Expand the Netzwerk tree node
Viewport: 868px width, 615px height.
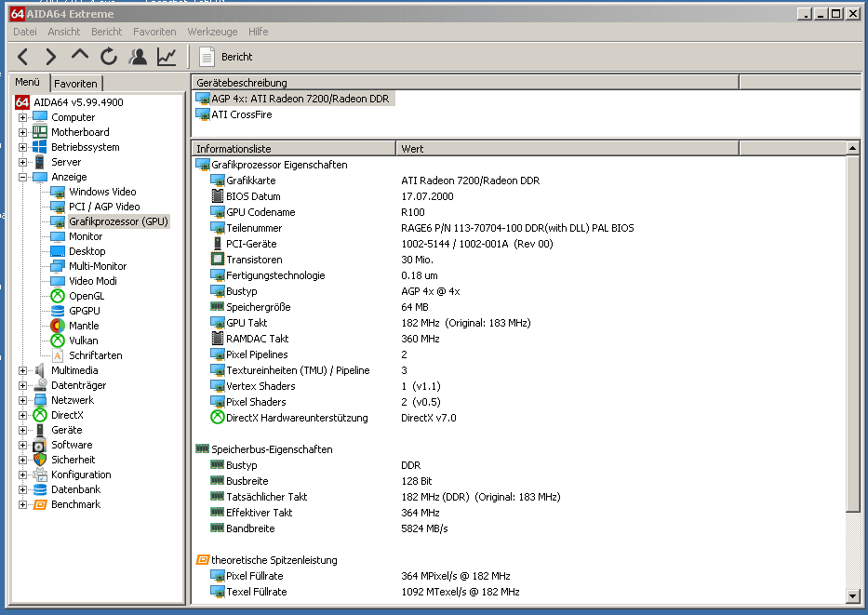[22, 401]
